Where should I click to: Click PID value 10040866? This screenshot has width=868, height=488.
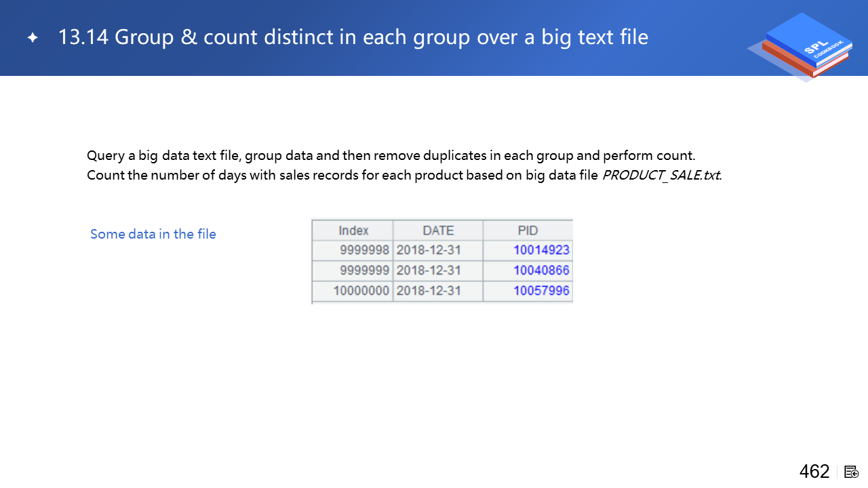point(541,270)
